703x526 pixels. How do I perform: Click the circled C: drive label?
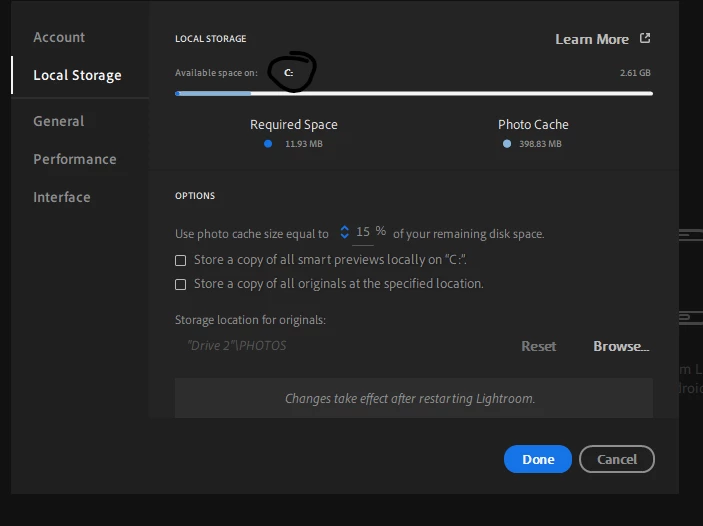pos(289,72)
